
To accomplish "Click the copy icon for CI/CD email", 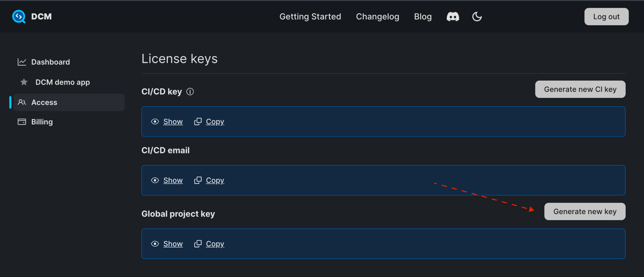I will tap(198, 180).
